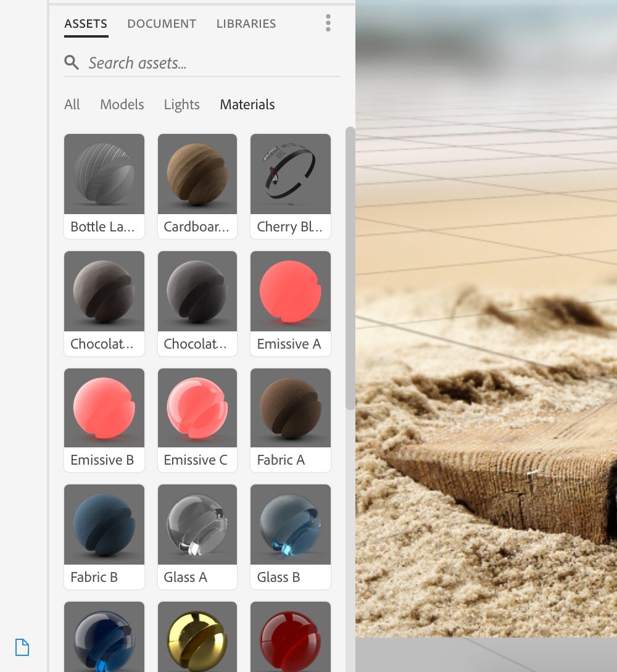
Task: Select the Emissive C material
Action: point(197,420)
